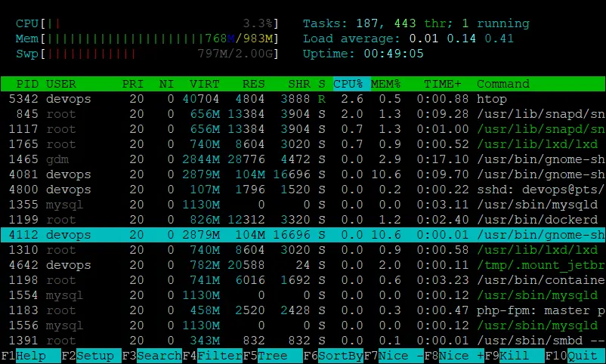606x364 pixels.
Task: Select snapd process row PID 845
Action: pyautogui.click(x=303, y=114)
